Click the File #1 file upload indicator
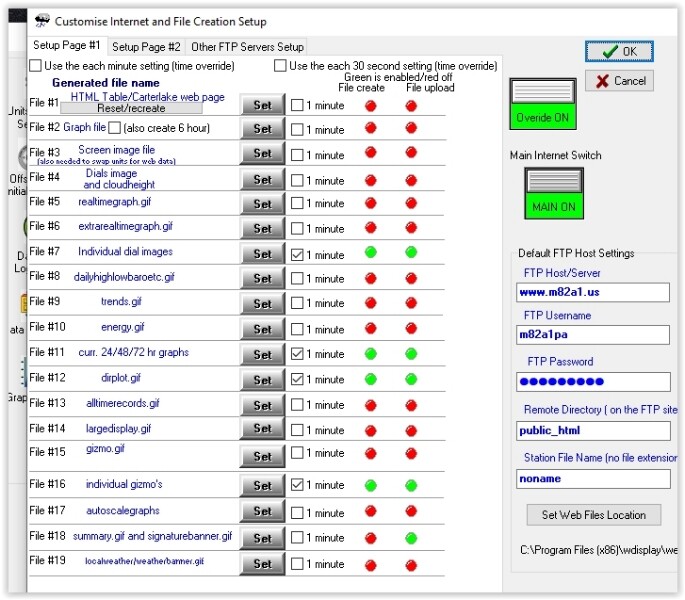Image resolution: width=685 pixels, height=600 pixels. [x=411, y=106]
